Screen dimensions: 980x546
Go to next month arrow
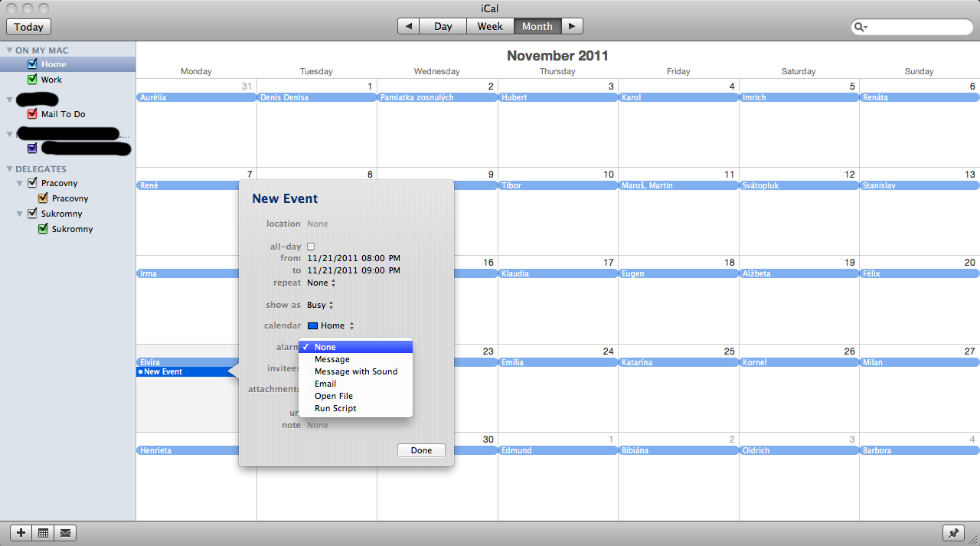[x=572, y=26]
